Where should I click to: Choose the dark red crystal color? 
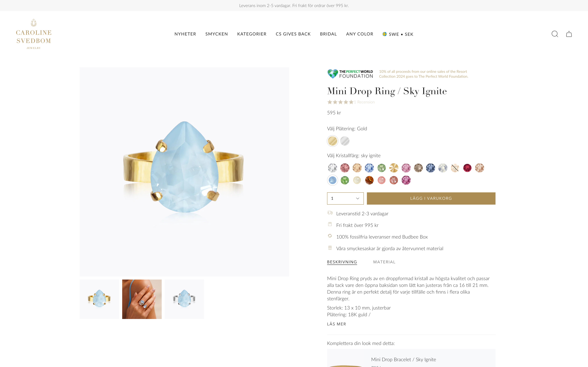(467, 168)
